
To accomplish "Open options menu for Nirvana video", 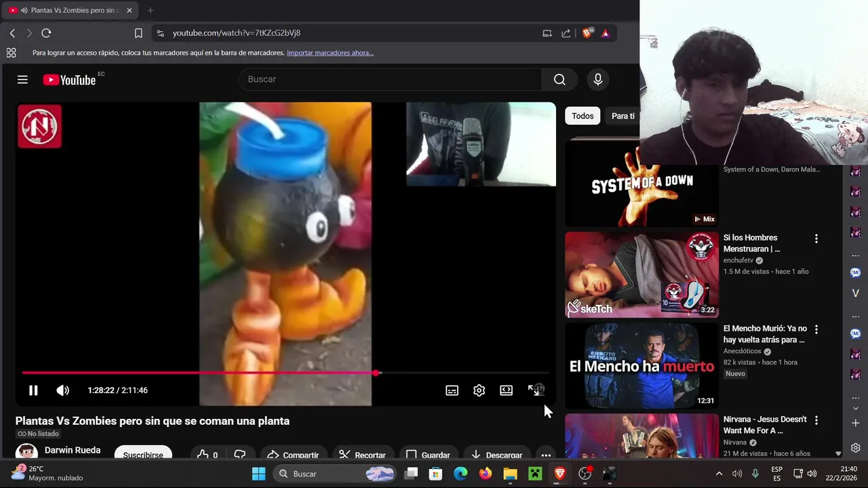I will 816,420.
